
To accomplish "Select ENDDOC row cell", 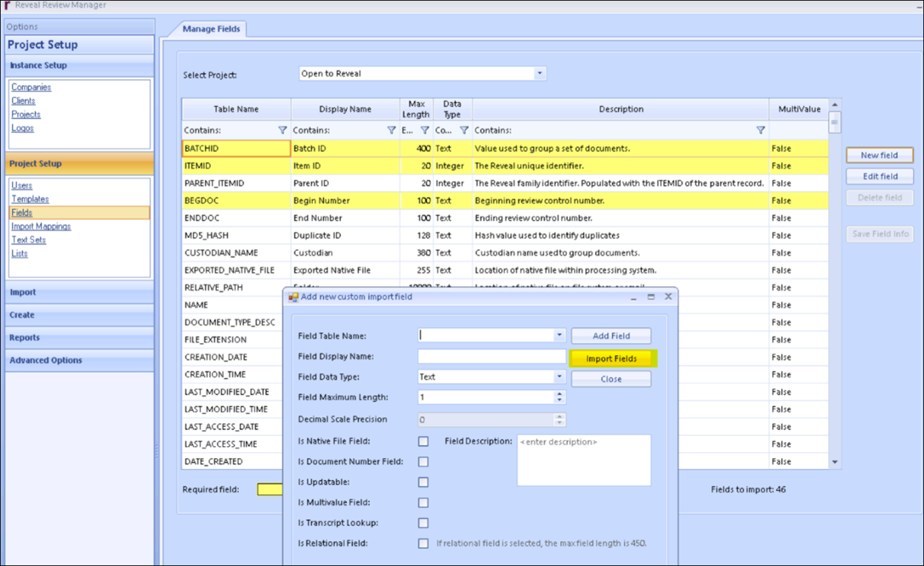I will [236, 218].
